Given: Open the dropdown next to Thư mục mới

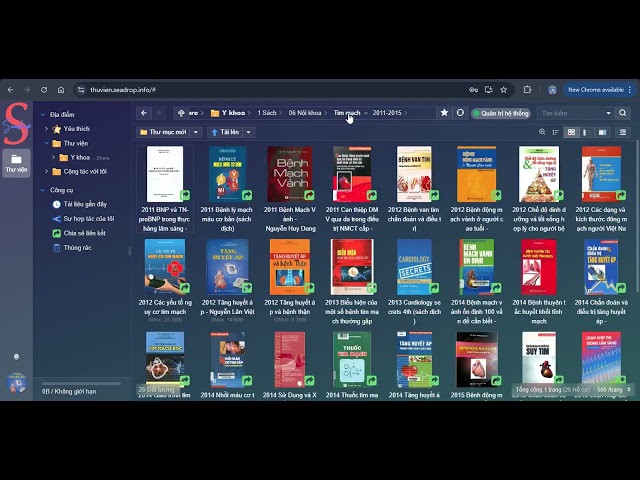Looking at the screenshot, I should 196,132.
